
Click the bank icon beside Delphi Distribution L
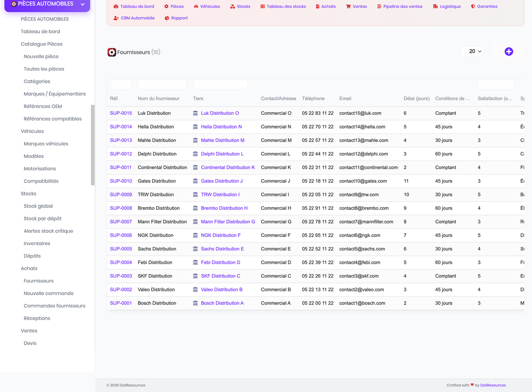tap(196, 154)
